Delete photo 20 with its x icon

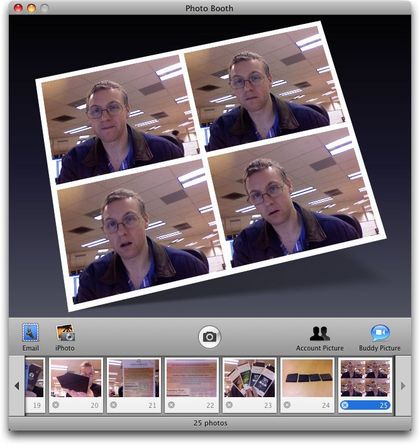pos(56,405)
